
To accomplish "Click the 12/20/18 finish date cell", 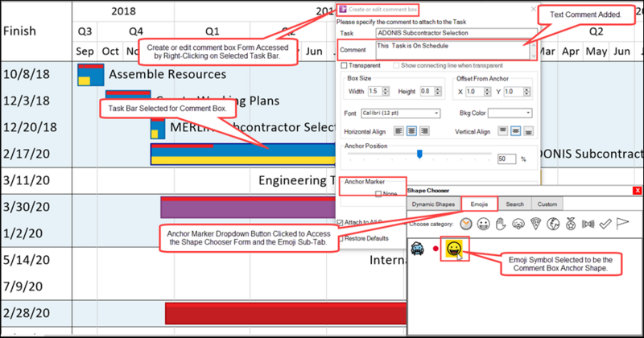I will 30,127.
